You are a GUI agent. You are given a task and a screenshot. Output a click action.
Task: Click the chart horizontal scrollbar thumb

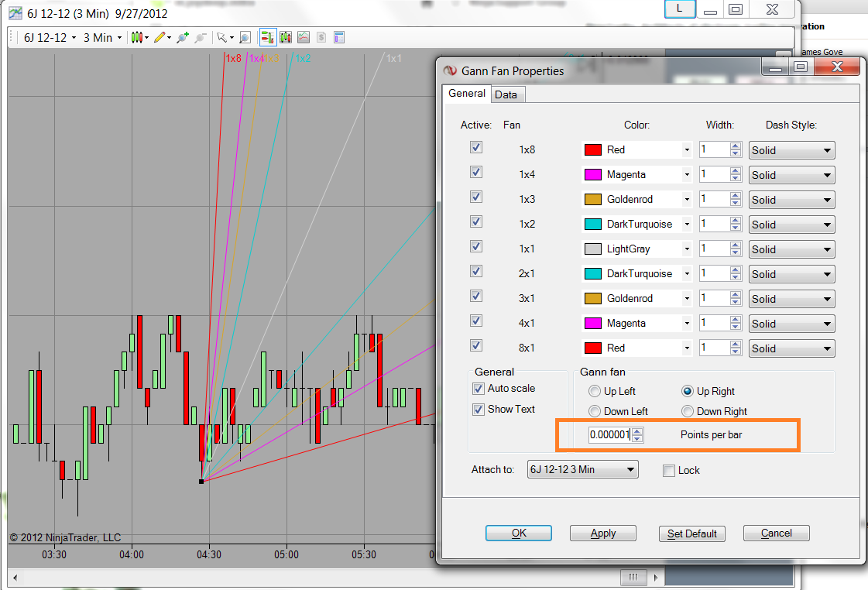pyautogui.click(x=634, y=578)
